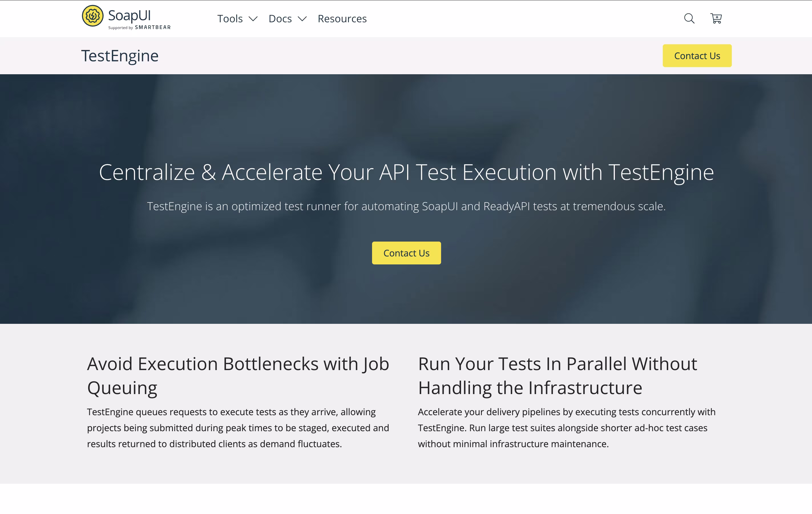Screen dimensions: 812x514
Task: Select the Avoid Execution Bottlenecks heading
Action: click(238, 376)
